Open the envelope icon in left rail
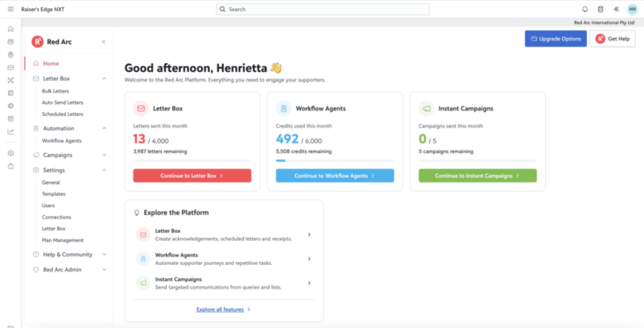The height and width of the screenshot is (328, 644). coord(10,68)
